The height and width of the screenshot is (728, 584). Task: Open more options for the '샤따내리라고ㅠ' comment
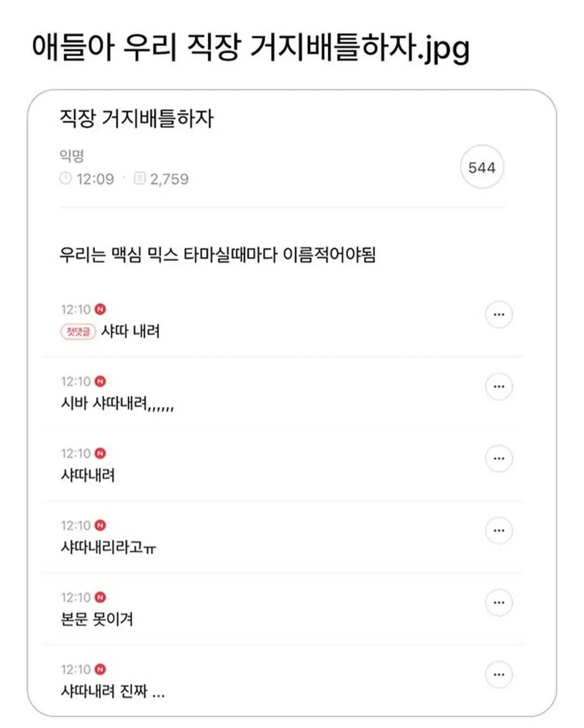click(x=499, y=531)
